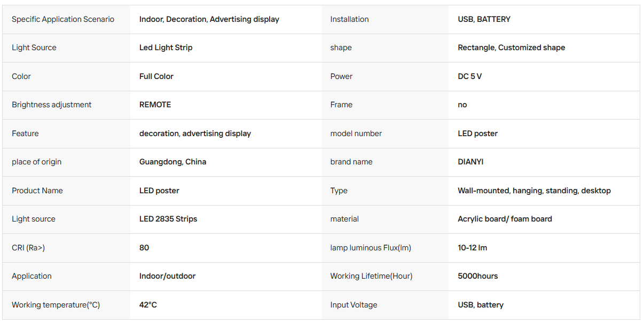Select 'Rectangle, Customized shape' value
The width and height of the screenshot is (644, 323).
click(x=512, y=48)
